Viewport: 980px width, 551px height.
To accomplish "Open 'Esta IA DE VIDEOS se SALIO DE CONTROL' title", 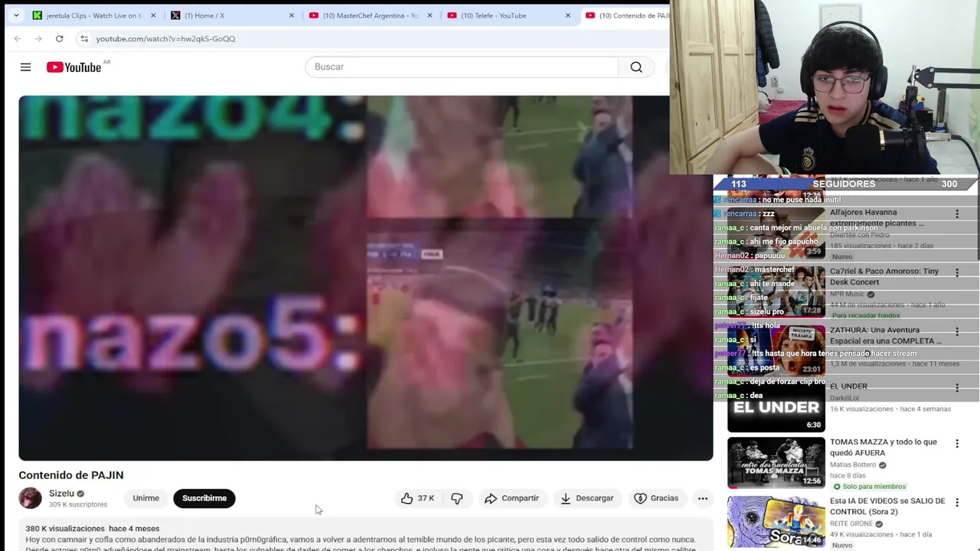I will click(x=887, y=506).
